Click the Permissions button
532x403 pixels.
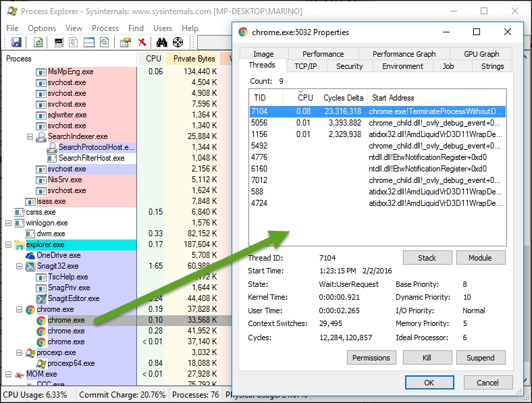coord(371,358)
